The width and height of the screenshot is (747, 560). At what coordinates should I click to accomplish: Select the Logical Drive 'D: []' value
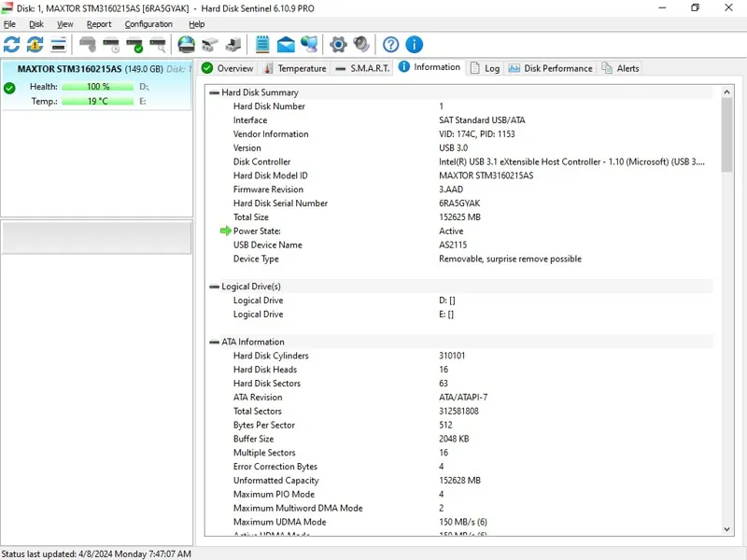447,301
